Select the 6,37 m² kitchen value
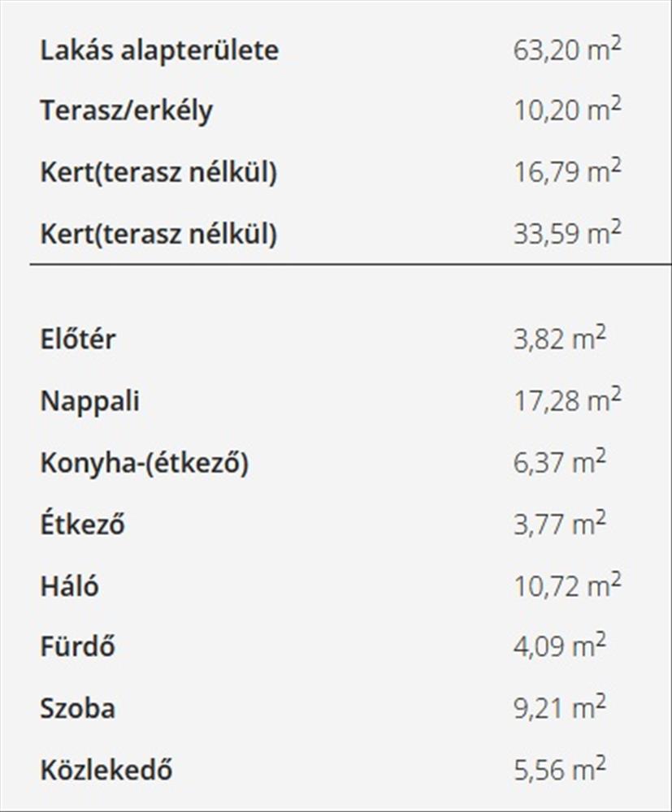The image size is (672, 812). coord(559,463)
